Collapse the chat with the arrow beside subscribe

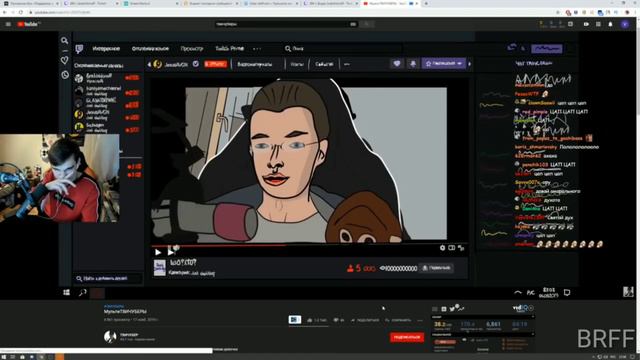469,64
